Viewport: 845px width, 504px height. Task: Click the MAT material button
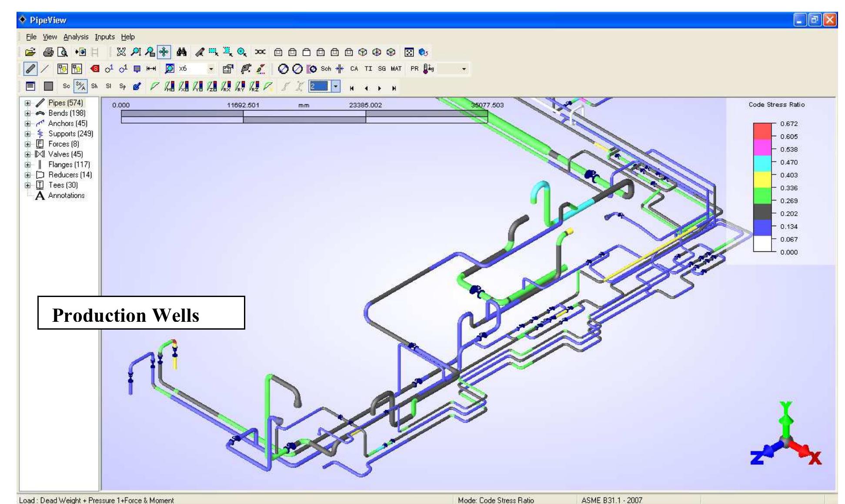point(396,69)
